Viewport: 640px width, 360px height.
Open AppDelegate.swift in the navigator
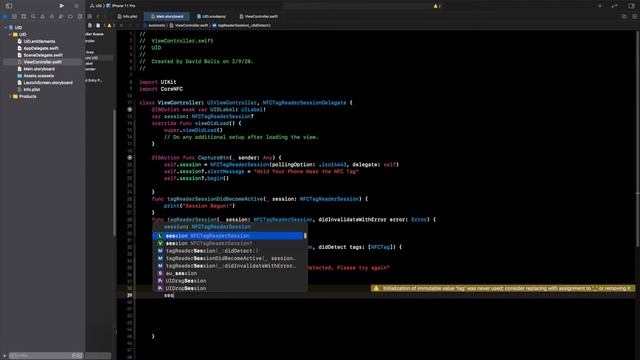(38, 48)
